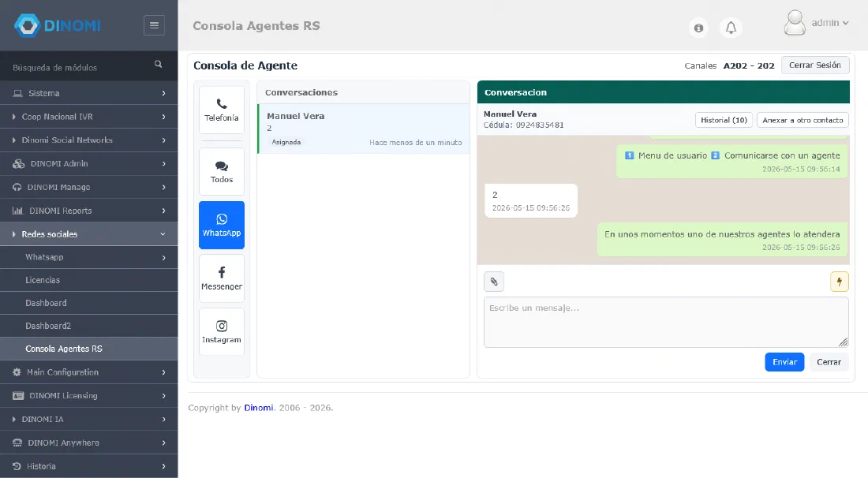The image size is (868, 478).
Task: Expand the Whatsapp submenu
Action: coord(88,257)
